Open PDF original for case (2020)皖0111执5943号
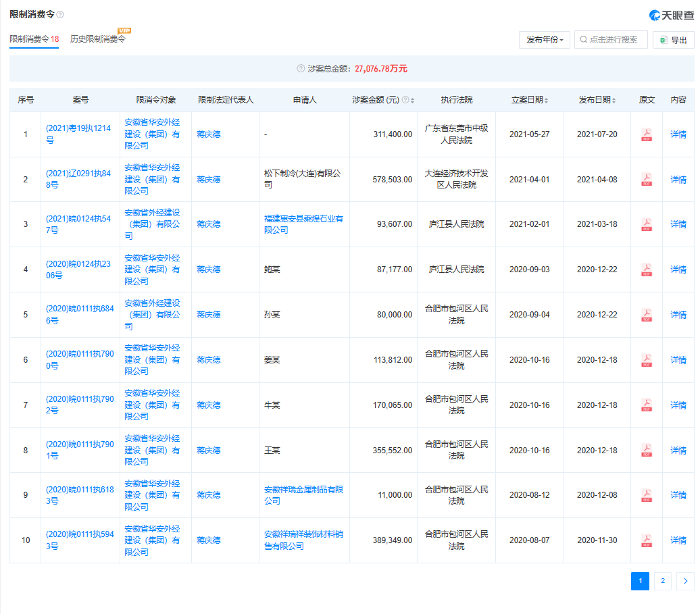 click(646, 540)
